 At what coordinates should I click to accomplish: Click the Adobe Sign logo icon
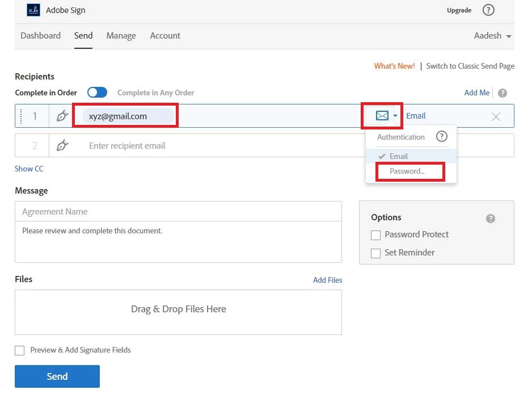(33, 10)
